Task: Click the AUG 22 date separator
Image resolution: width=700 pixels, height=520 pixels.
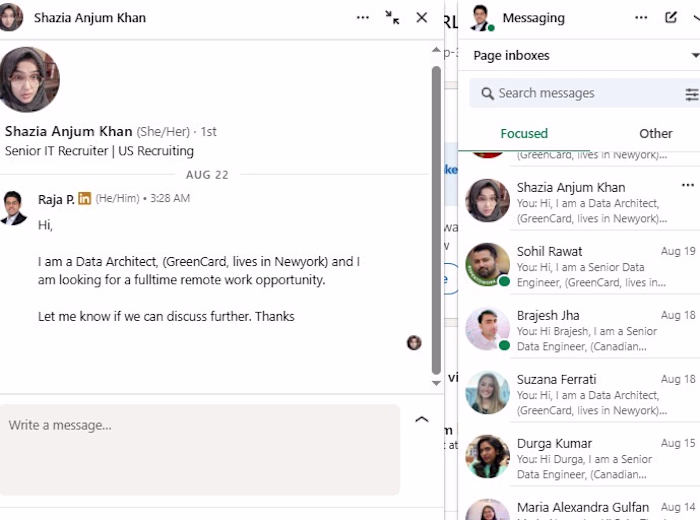Action: click(x=207, y=175)
